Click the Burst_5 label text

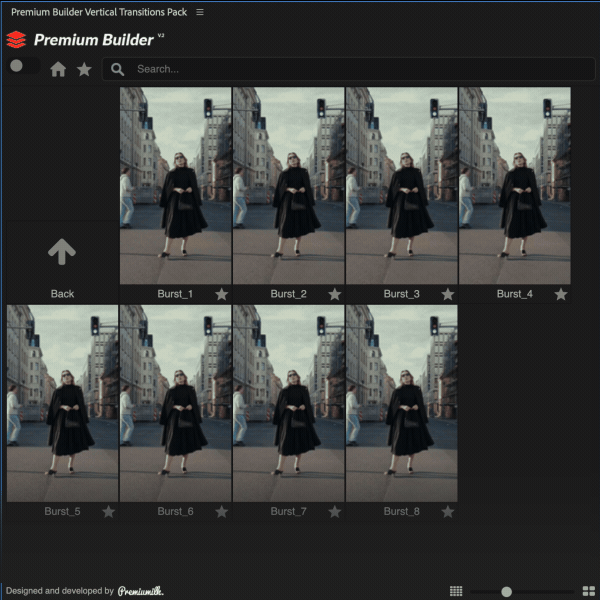click(x=62, y=511)
